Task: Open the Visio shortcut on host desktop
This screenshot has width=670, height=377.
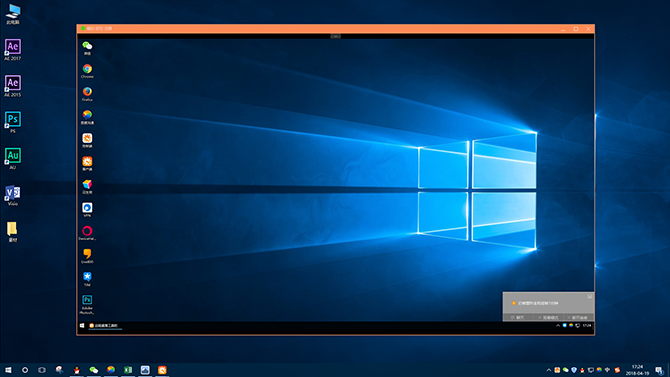Action: (x=13, y=195)
